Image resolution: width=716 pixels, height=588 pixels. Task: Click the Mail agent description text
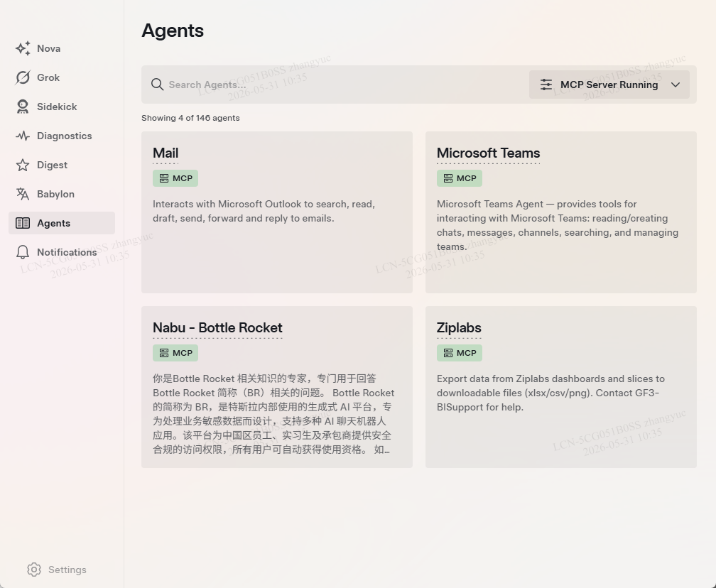[264, 212]
